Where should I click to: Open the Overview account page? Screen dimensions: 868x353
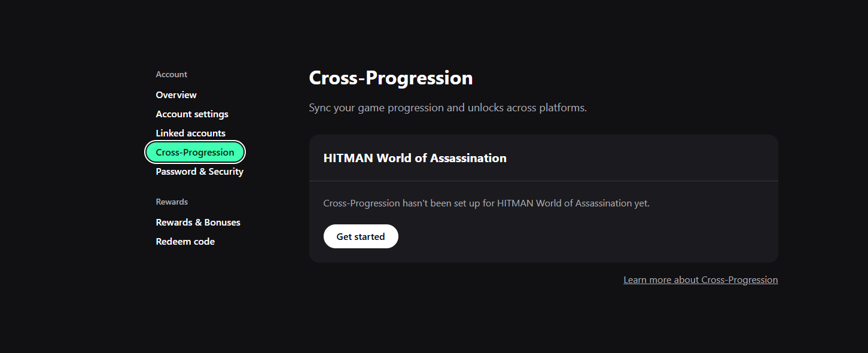coord(176,95)
